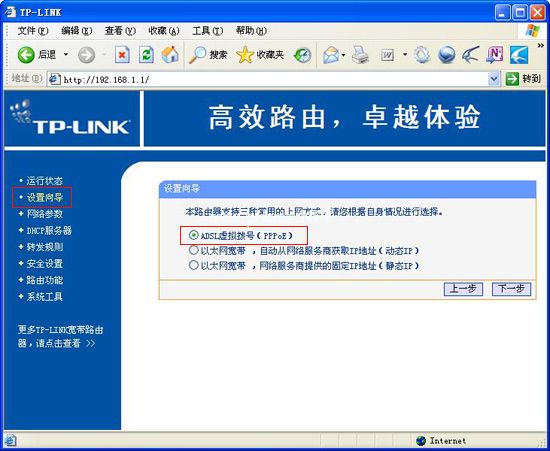Screen dimensions: 550x451
Task: Open the Back button history dropdown
Action: tap(66, 55)
